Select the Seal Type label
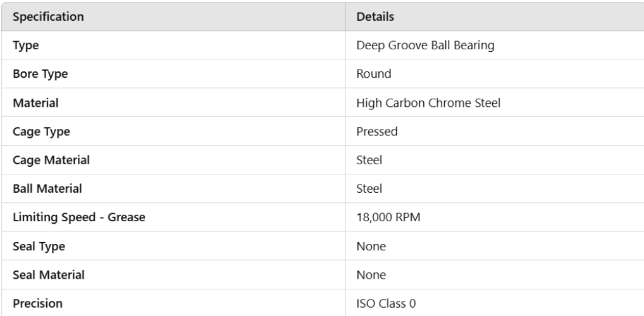Viewport: 644px width, 316px height. click(x=40, y=246)
